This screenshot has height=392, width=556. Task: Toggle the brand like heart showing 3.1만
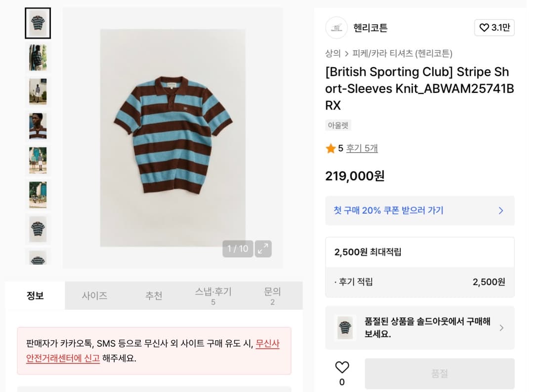click(x=494, y=28)
